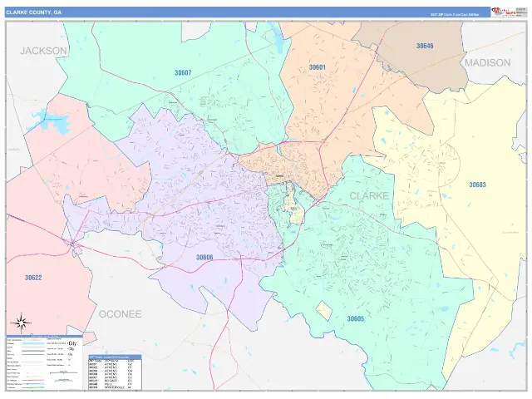
Task: Select the 30683 ZIP code label
Action: coord(477,185)
